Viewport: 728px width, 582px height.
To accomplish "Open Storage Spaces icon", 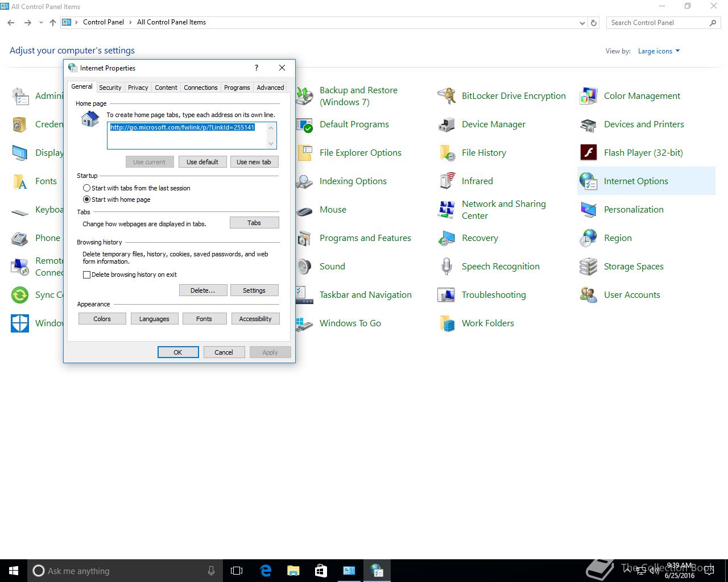I will [589, 267].
